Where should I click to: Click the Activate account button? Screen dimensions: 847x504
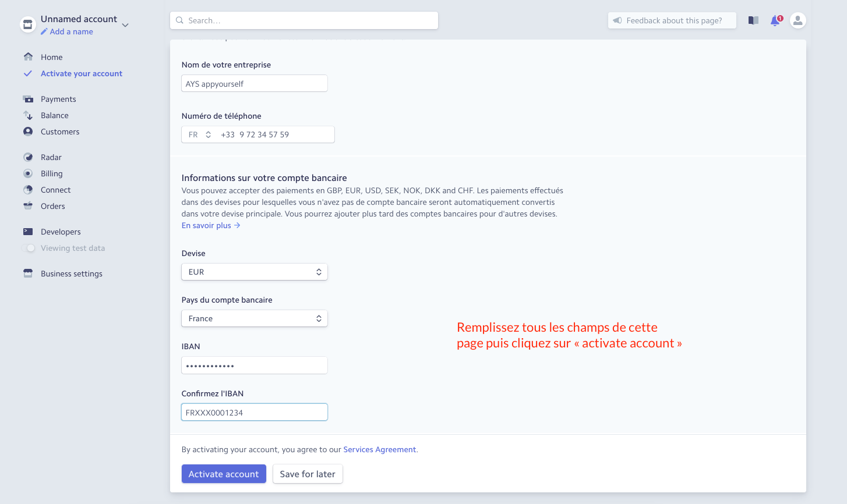224,474
